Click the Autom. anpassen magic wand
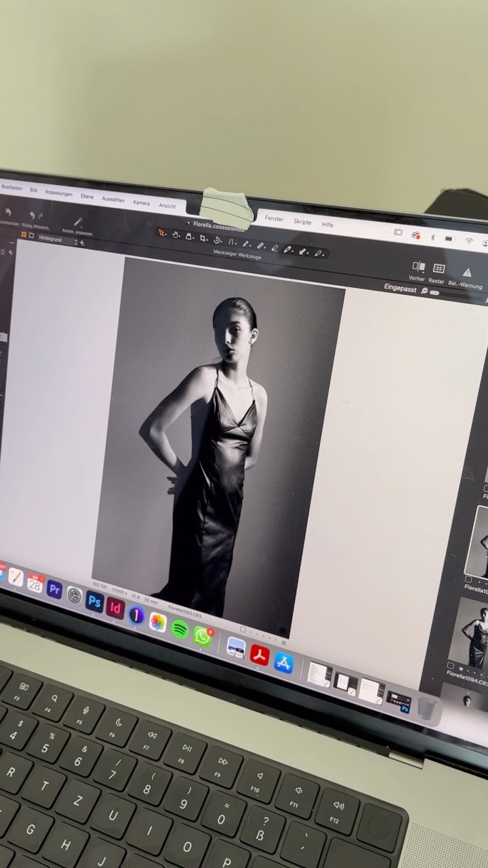Viewport: 488px width, 868px height. click(x=77, y=222)
